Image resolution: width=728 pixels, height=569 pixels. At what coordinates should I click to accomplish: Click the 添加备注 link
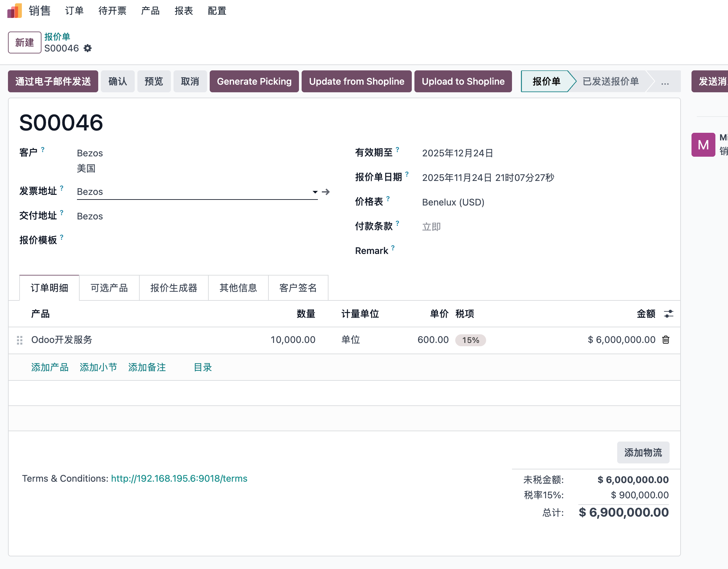coord(147,367)
